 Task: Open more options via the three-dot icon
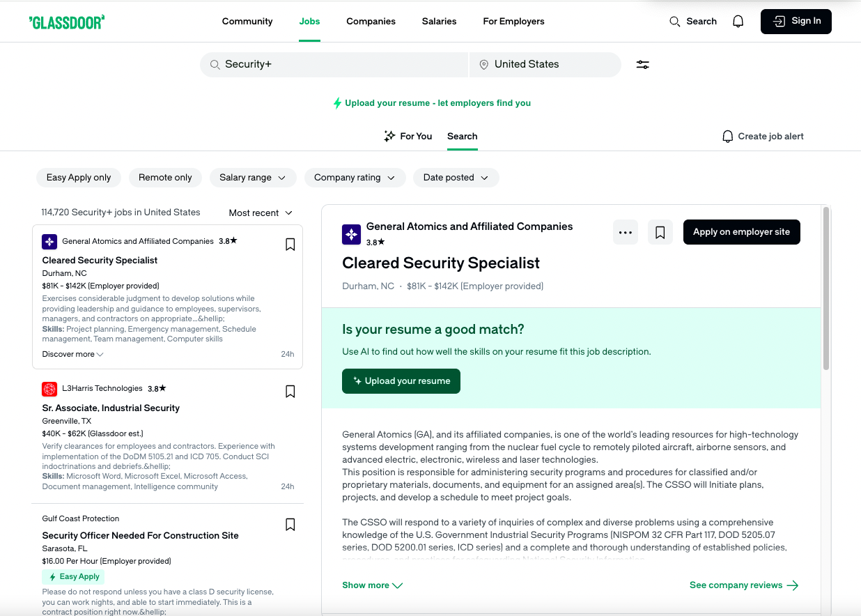coord(625,232)
